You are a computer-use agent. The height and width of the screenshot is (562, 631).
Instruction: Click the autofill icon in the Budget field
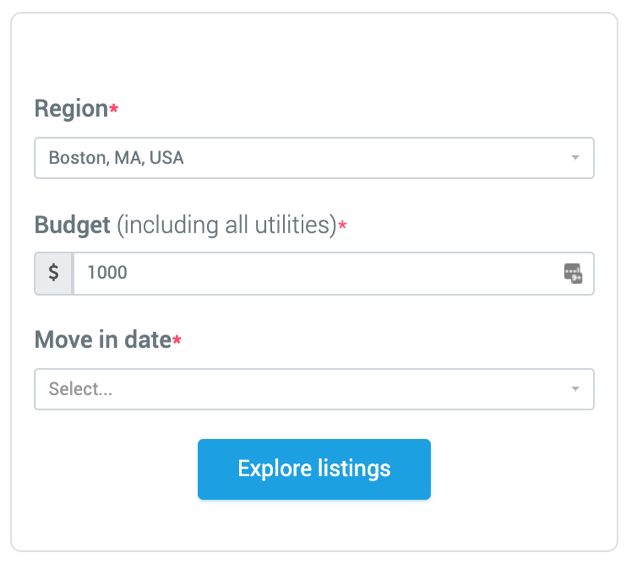(x=573, y=273)
